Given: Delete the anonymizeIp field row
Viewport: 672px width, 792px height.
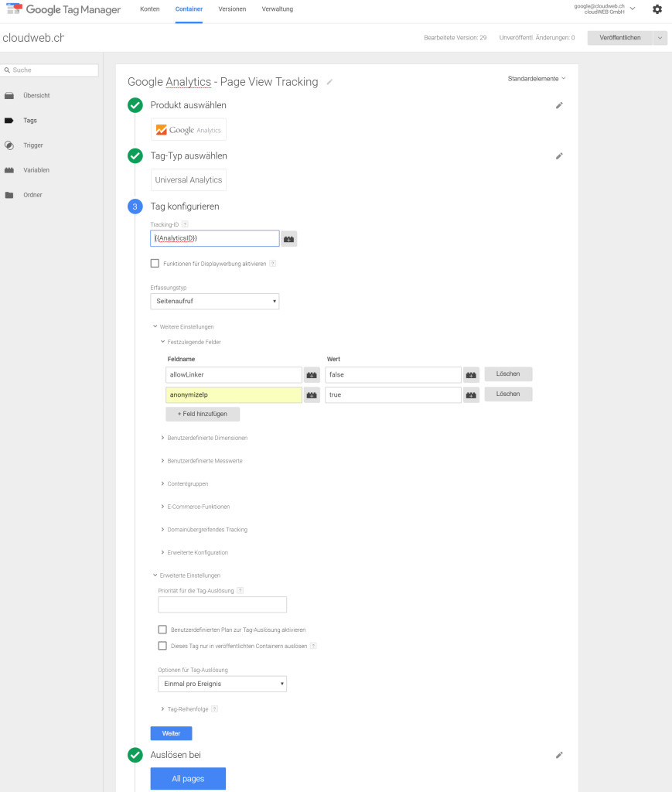Looking at the screenshot, I should pos(508,394).
